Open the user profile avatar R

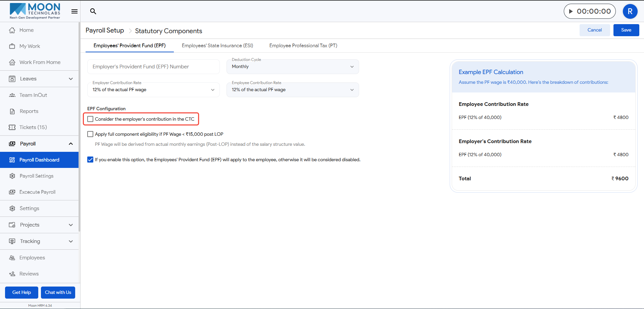(630, 11)
